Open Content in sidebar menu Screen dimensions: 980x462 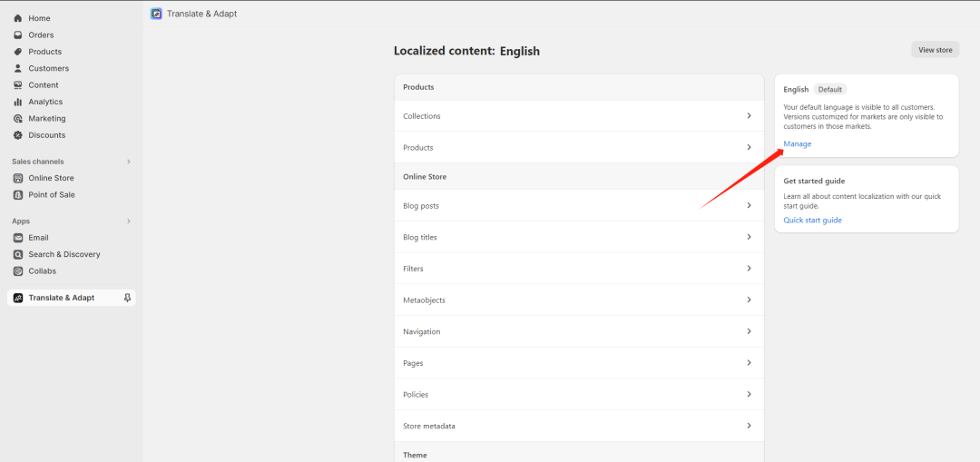point(44,85)
